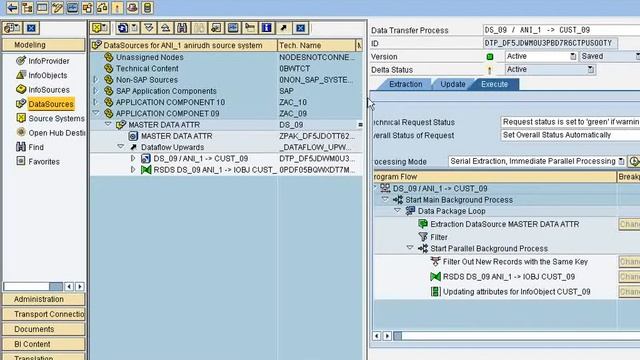
Task: Select InfoProvider in Modeling list
Action: (49, 61)
